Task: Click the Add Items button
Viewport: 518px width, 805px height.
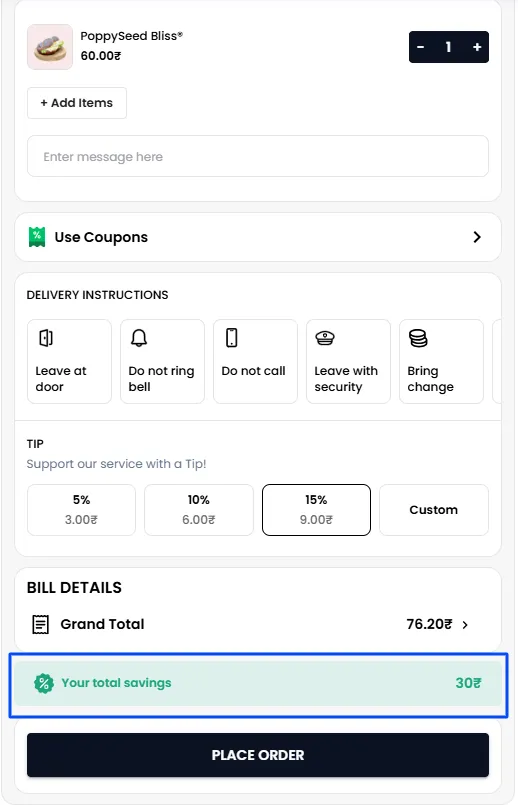Action: 77,103
